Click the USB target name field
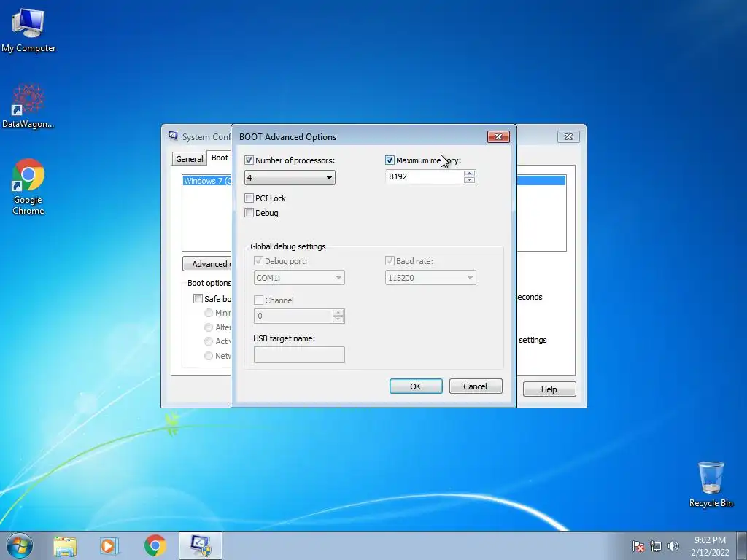747x560 pixels. (x=299, y=355)
